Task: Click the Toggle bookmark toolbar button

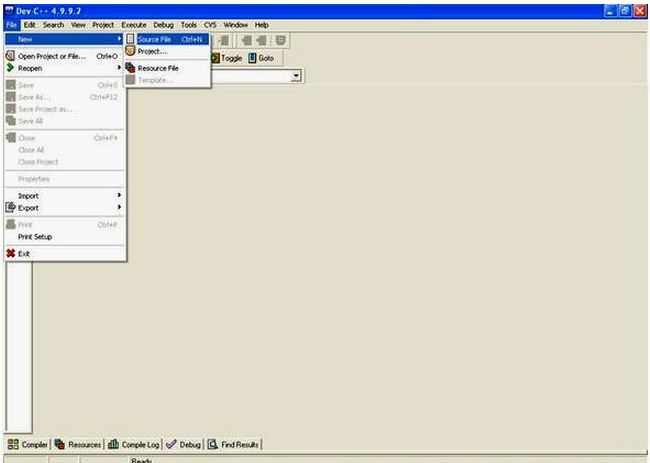Action: click(227, 58)
